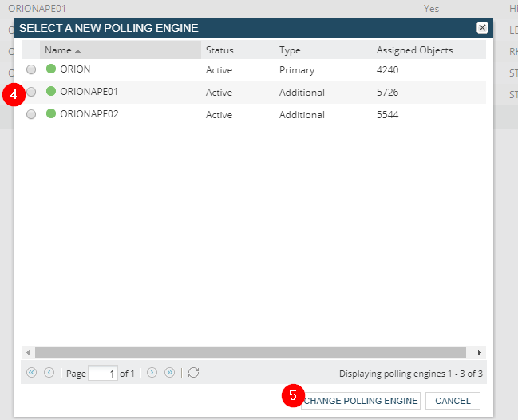This screenshot has height=420, width=518.
Task: Click the Cancel button
Action: coord(453,401)
